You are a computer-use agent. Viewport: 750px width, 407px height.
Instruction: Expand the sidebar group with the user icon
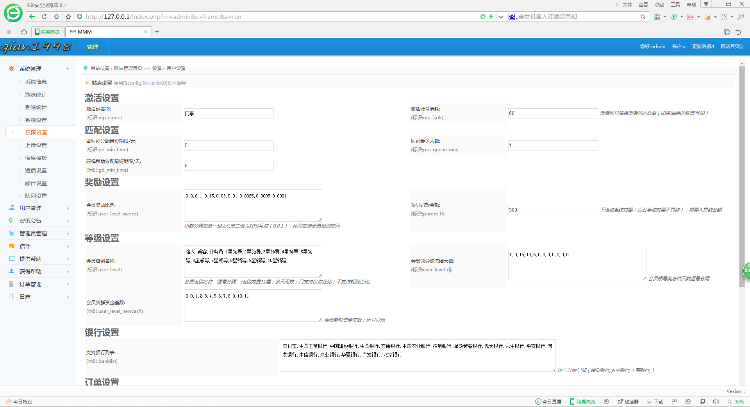67,208
